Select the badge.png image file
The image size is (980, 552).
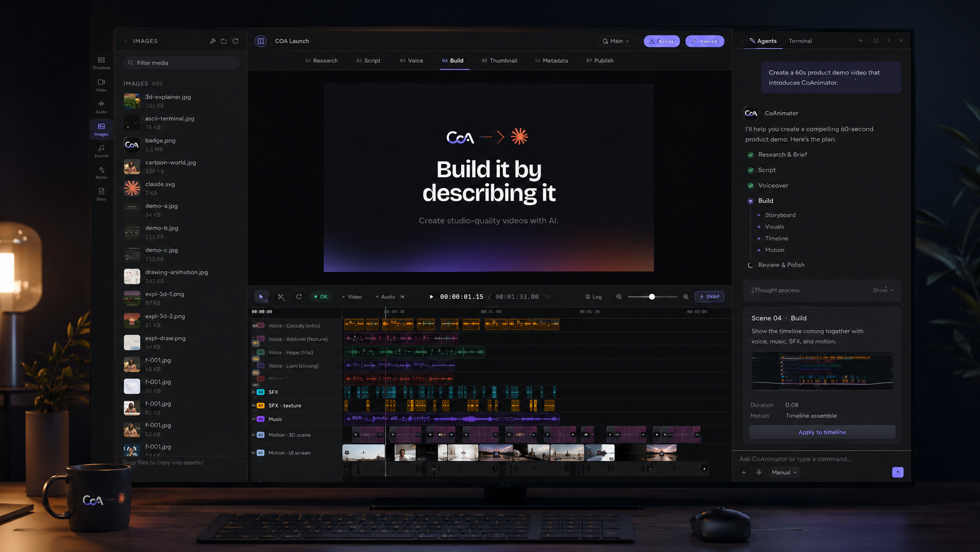coord(181,144)
